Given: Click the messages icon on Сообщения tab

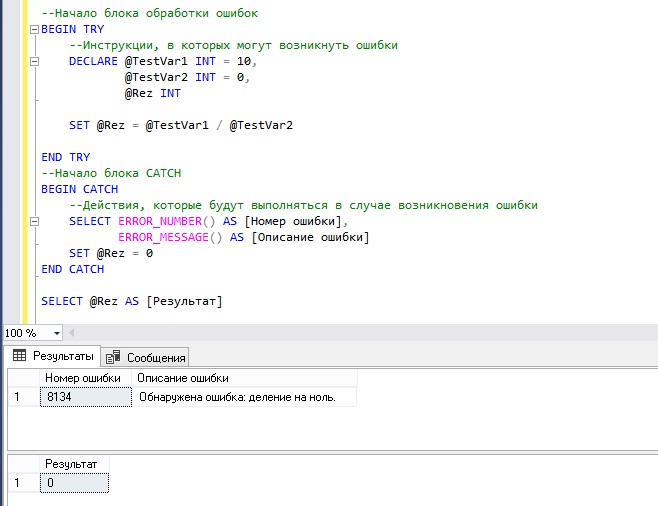Looking at the screenshot, I should click(x=113, y=357).
